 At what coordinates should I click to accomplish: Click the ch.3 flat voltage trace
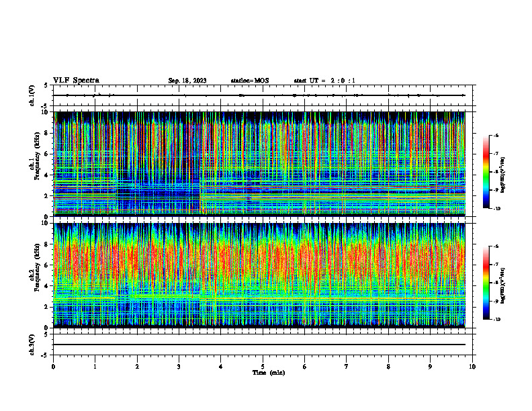(x=259, y=345)
